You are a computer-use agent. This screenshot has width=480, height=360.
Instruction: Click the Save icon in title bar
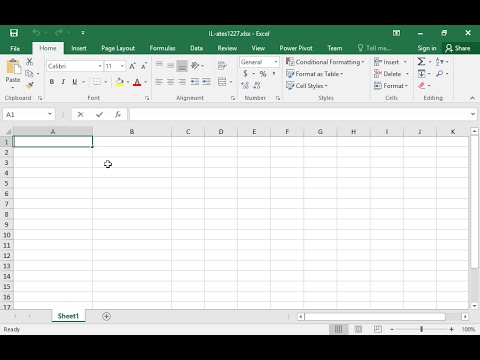click(14, 33)
